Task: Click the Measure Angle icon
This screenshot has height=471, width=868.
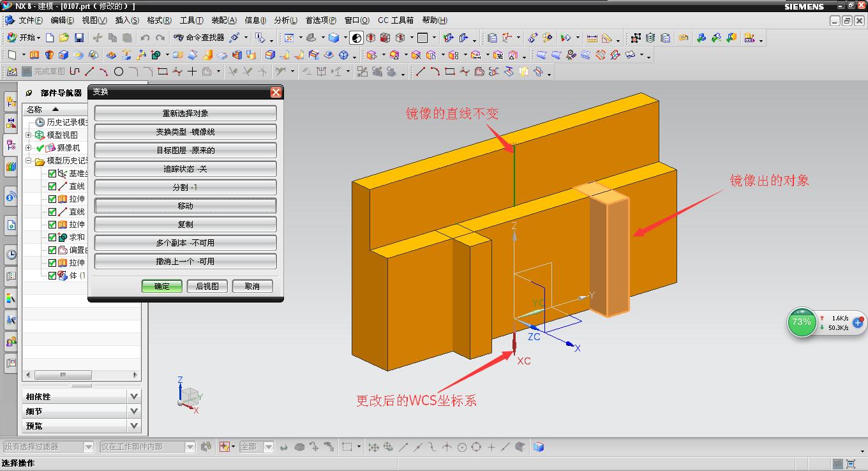Action: pyautogui.click(x=607, y=38)
